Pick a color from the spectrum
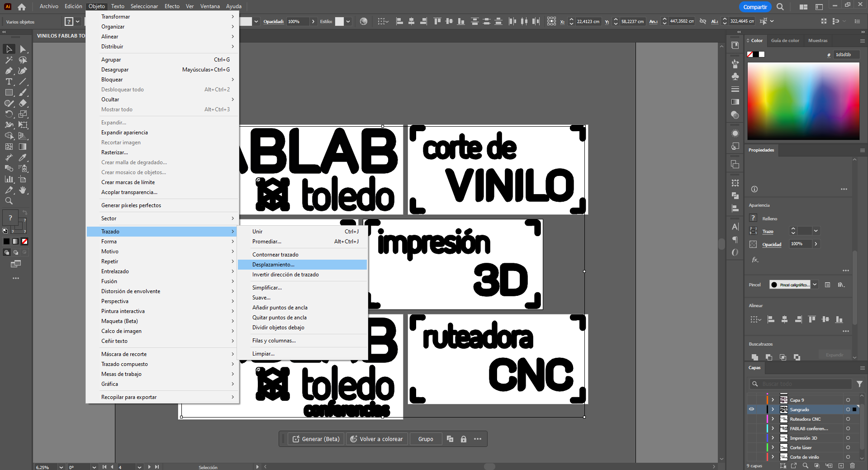Viewport: 868px width, 470px height. tap(803, 101)
